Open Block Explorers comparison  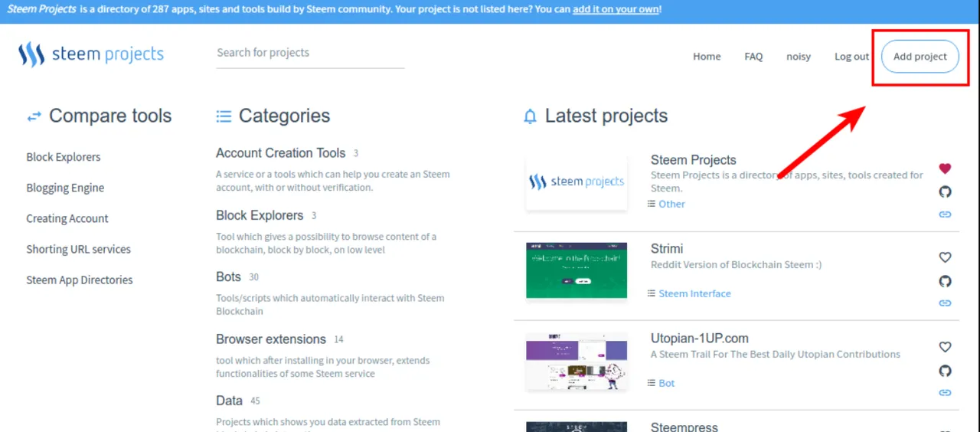[x=64, y=157]
